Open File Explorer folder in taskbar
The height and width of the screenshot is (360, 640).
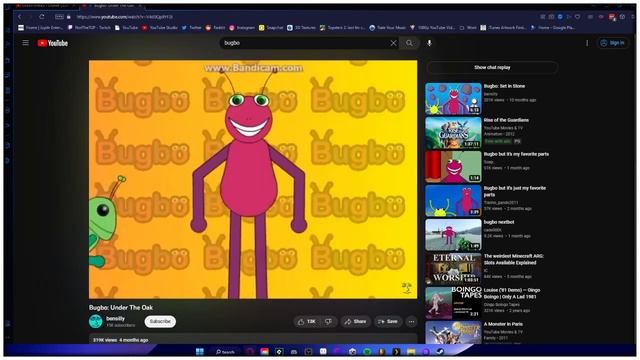(411, 351)
